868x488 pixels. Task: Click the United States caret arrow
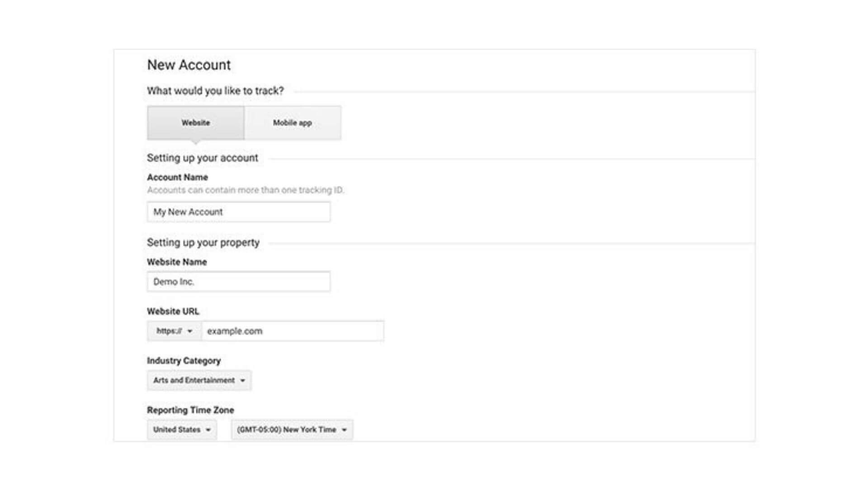pyautogui.click(x=208, y=430)
